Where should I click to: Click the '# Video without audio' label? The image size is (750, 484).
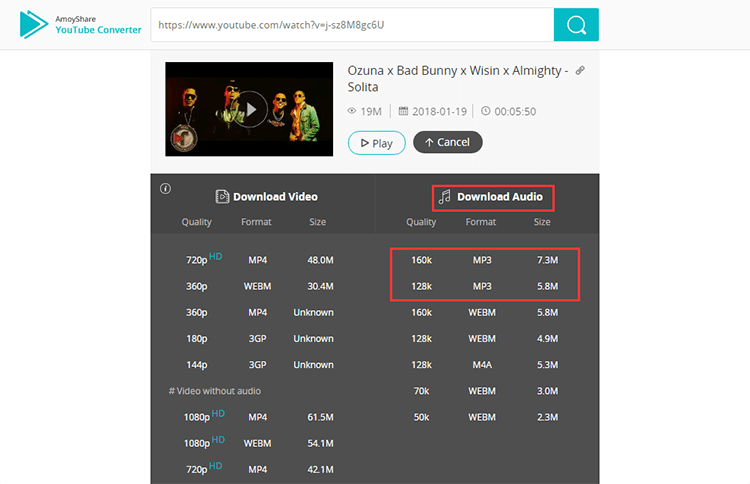(215, 391)
